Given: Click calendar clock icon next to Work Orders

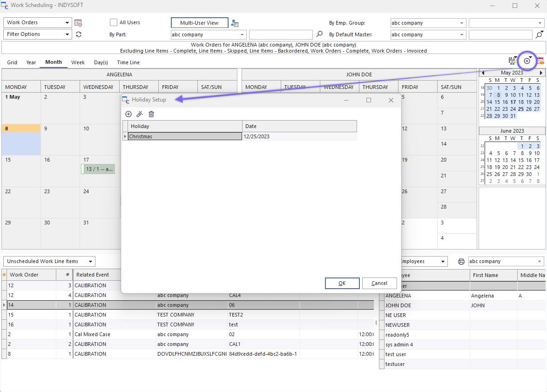Looking at the screenshot, I should click(78, 23).
